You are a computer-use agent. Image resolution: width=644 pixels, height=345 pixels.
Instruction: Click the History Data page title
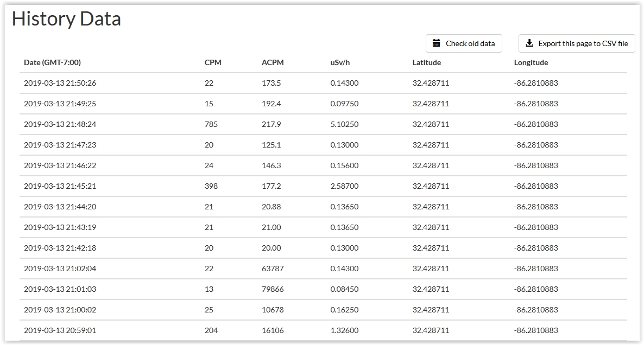pyautogui.click(x=66, y=19)
